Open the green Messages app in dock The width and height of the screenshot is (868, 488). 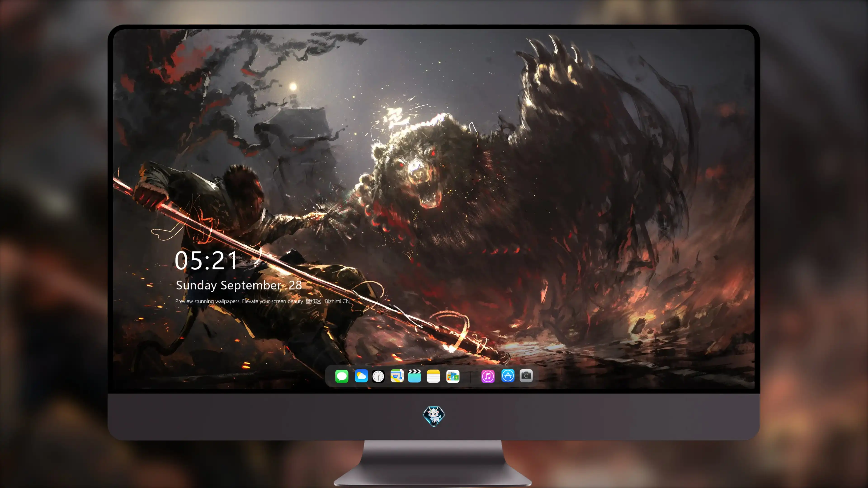click(x=342, y=376)
